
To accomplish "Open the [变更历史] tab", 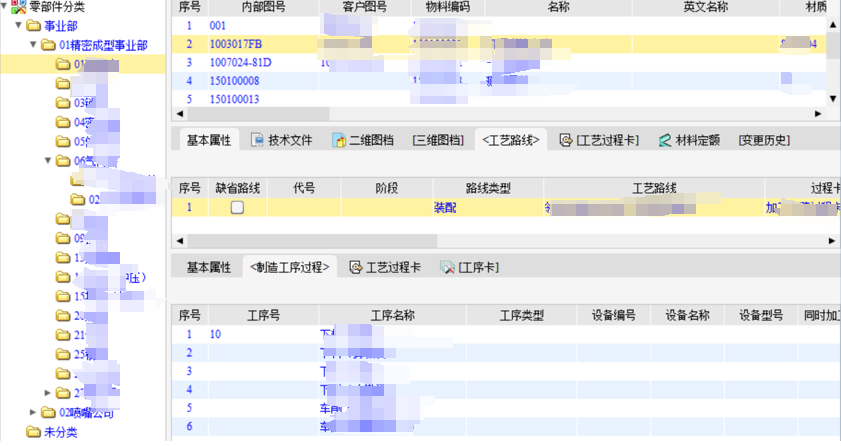I will coord(764,140).
